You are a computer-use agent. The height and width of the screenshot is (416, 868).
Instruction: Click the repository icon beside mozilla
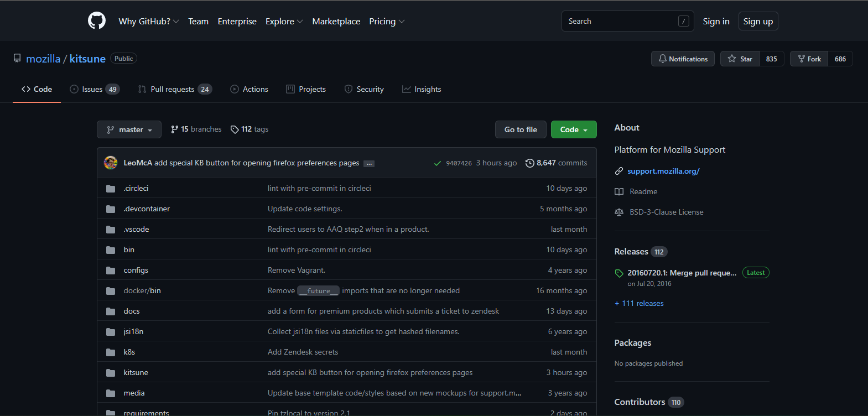coord(17,59)
